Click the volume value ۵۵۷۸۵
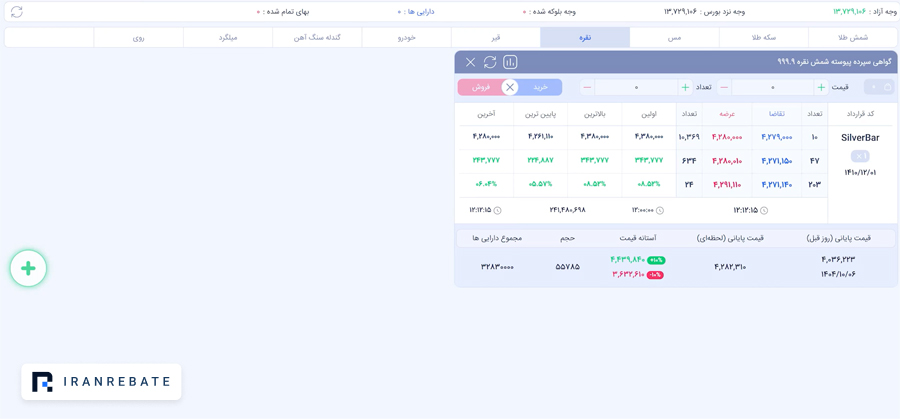This screenshot has width=900, height=419. (x=567, y=267)
